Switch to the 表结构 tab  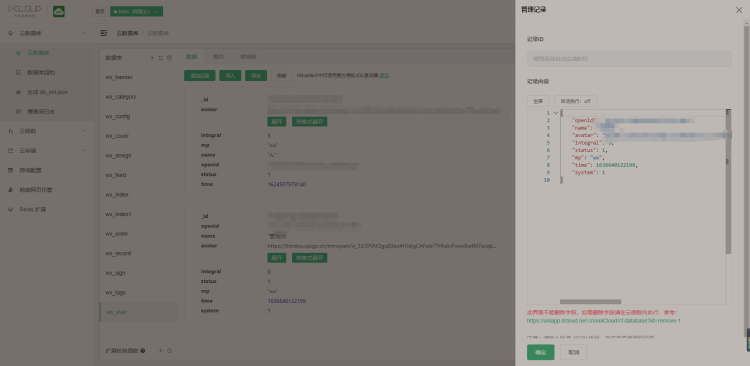pyautogui.click(x=248, y=56)
